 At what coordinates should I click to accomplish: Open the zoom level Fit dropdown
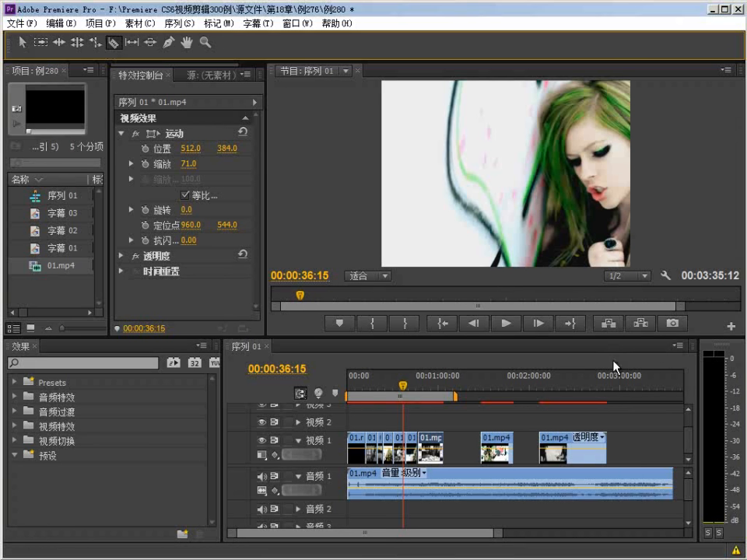[368, 275]
